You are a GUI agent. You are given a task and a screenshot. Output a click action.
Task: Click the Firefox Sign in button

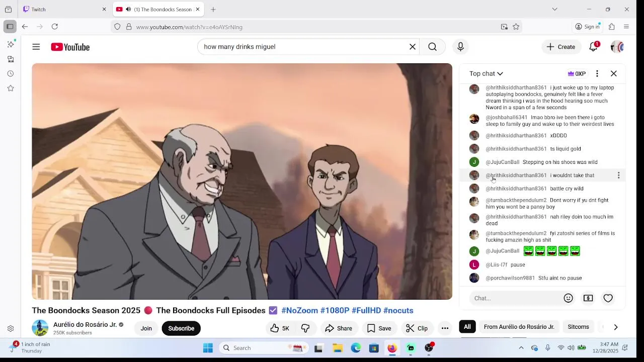[588, 27]
